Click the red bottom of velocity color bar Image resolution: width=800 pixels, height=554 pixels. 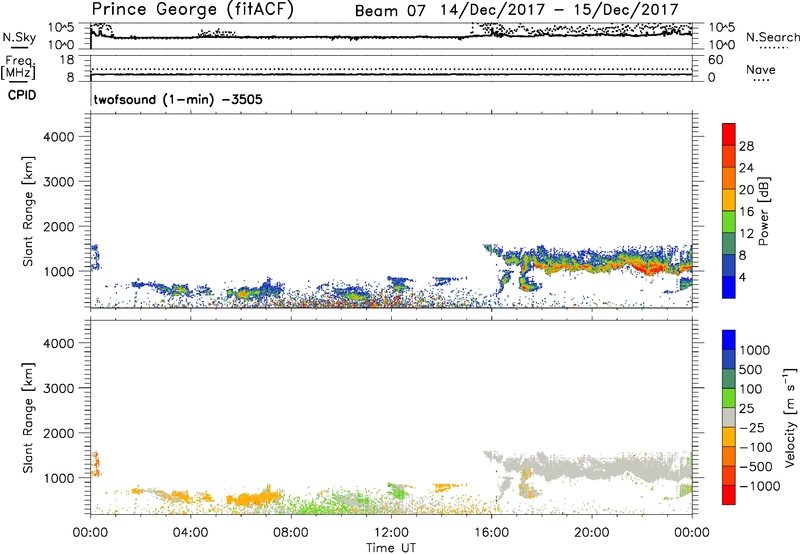(729, 495)
